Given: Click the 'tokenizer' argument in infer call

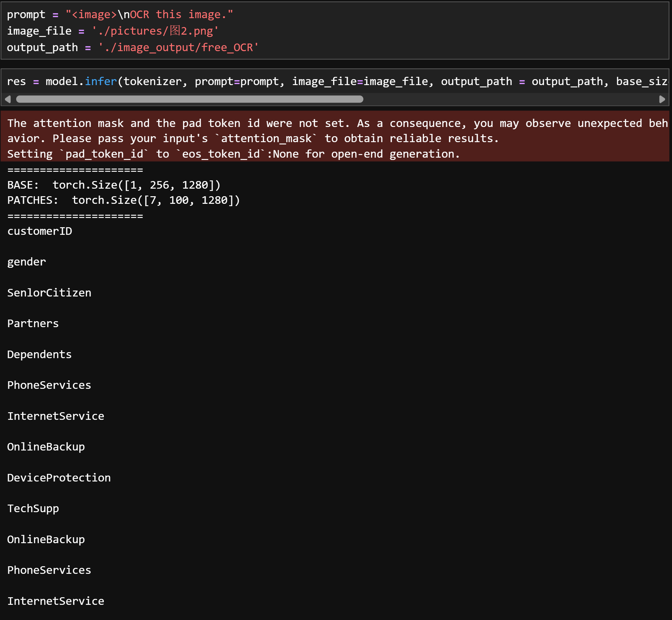Looking at the screenshot, I should (x=152, y=81).
